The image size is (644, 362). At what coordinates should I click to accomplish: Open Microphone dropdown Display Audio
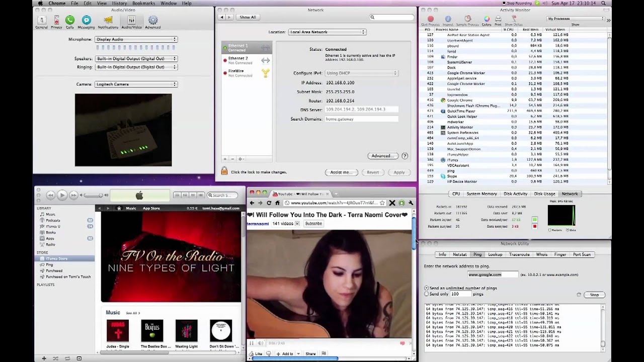(x=136, y=39)
